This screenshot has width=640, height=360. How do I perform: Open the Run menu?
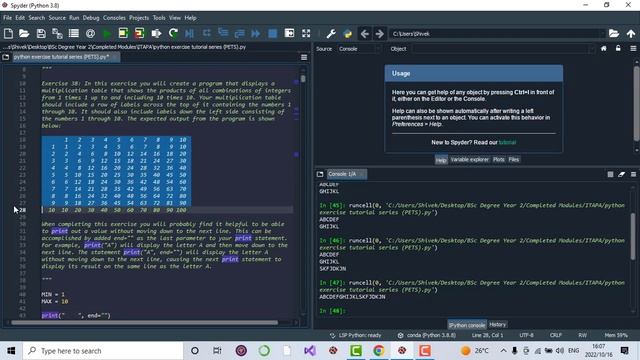[74, 18]
